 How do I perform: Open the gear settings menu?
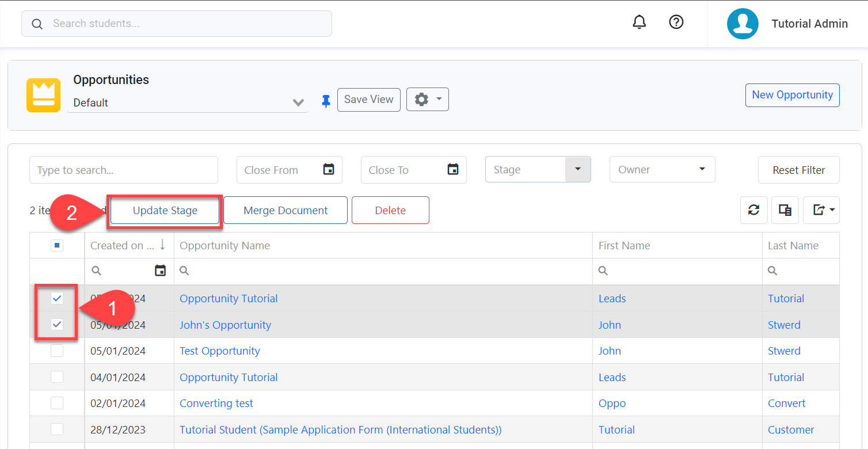coord(427,99)
